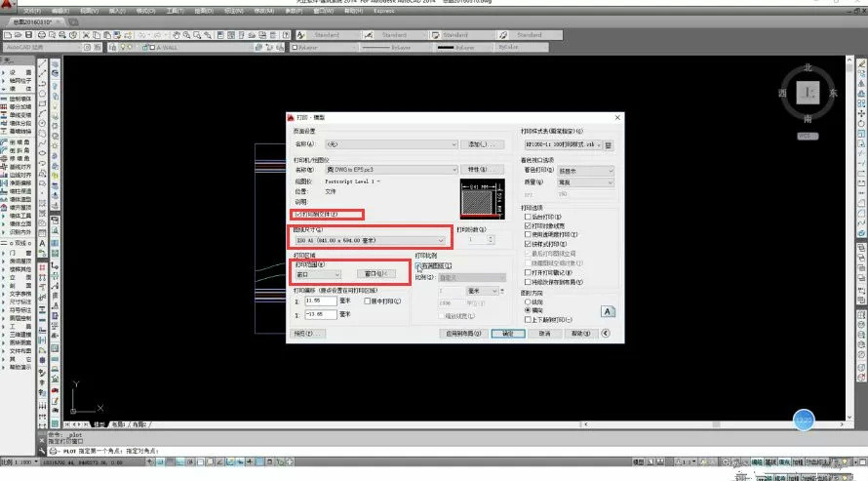Click the Apply to Layout button

click(x=465, y=333)
